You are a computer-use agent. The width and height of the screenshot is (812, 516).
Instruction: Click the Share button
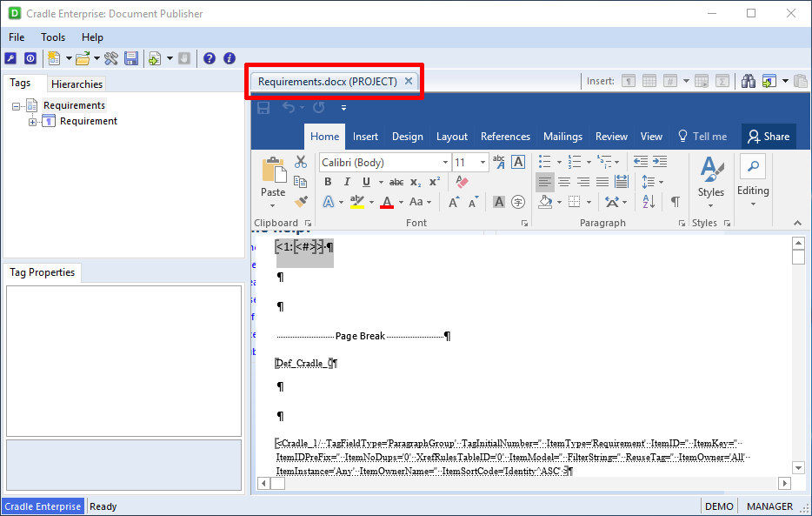coord(769,137)
